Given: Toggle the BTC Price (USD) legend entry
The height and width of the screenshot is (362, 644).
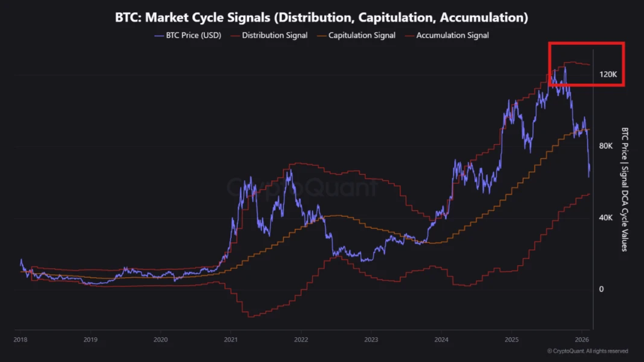Looking at the screenshot, I should [x=194, y=35].
